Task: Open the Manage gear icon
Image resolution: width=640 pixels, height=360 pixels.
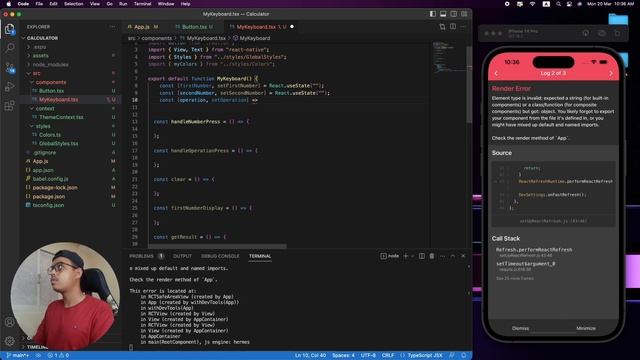Action: coord(9,340)
